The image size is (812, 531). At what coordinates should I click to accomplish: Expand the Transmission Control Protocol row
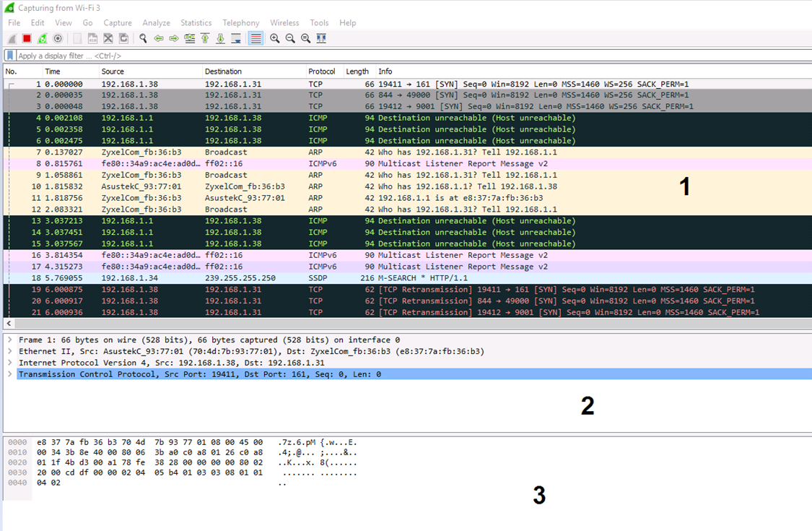click(10, 374)
